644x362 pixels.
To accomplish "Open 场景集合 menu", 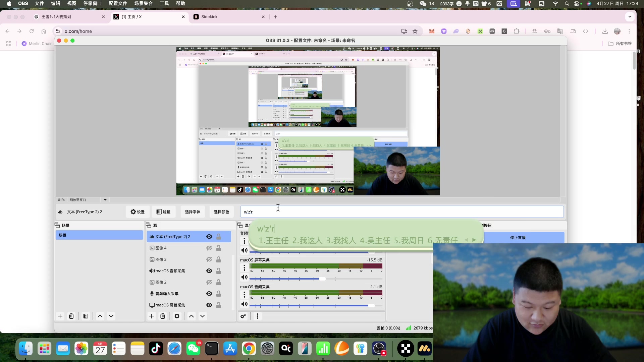I will click(143, 3).
